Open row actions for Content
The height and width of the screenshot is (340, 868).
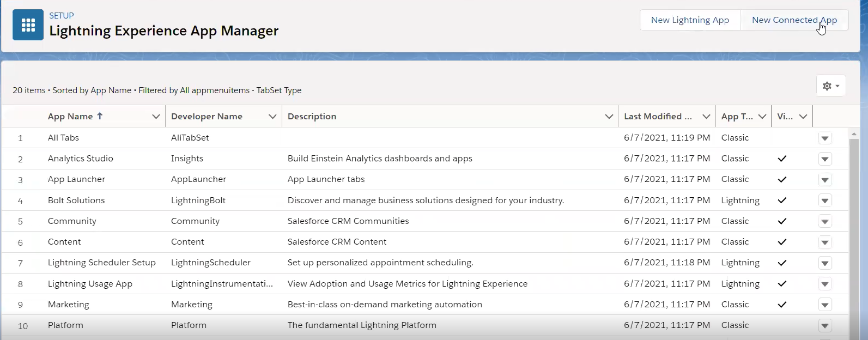(825, 242)
